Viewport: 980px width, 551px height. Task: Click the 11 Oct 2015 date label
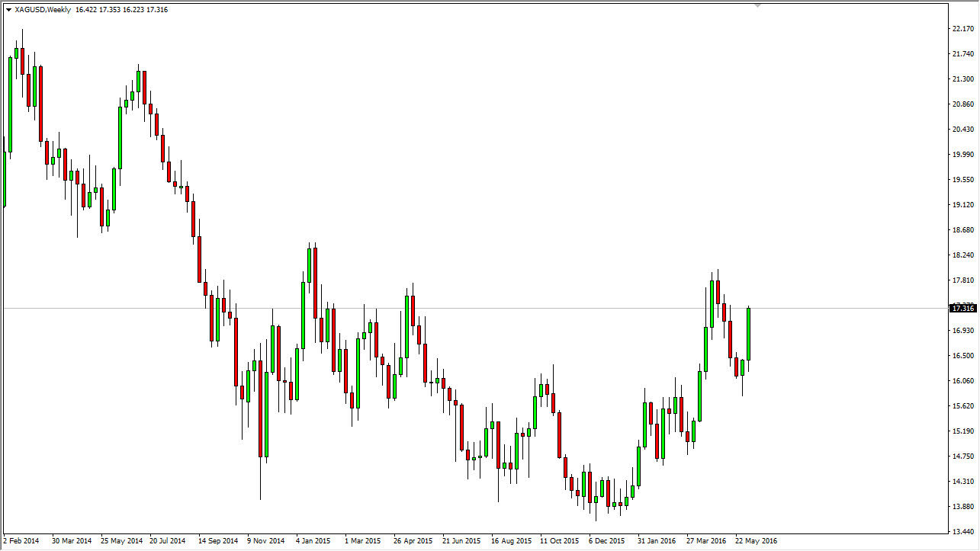[561, 540]
